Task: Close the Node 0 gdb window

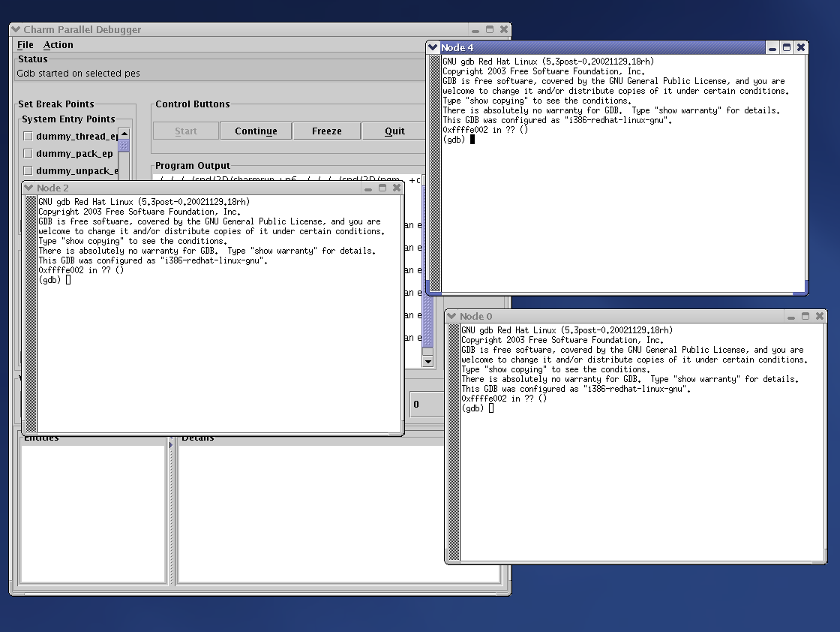Action: (820, 316)
